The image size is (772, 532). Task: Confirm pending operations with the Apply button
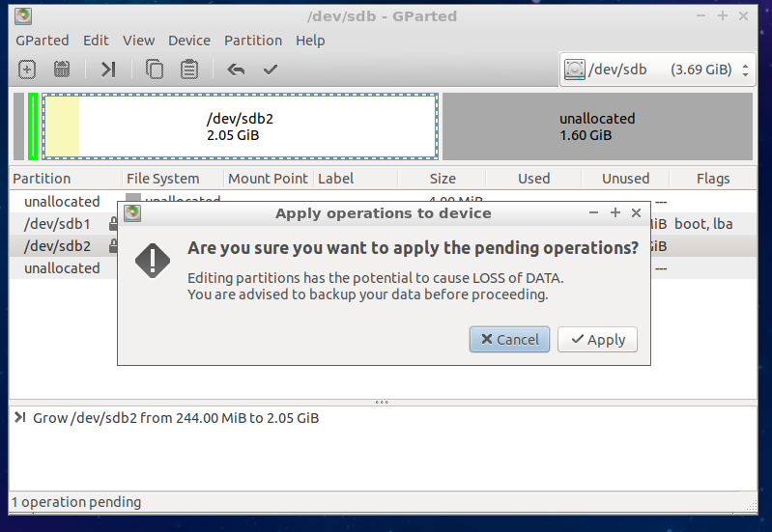coord(597,339)
